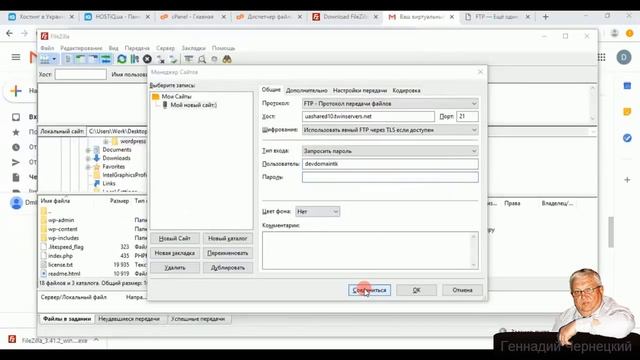
Task: Open Site Manager from FileZilla toolbar
Action: coord(45,59)
